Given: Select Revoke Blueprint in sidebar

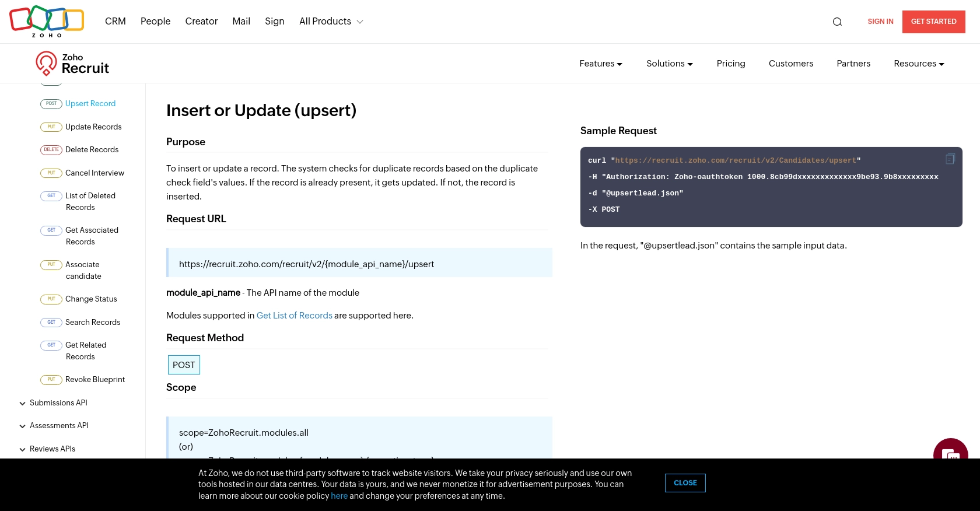Looking at the screenshot, I should [x=95, y=380].
